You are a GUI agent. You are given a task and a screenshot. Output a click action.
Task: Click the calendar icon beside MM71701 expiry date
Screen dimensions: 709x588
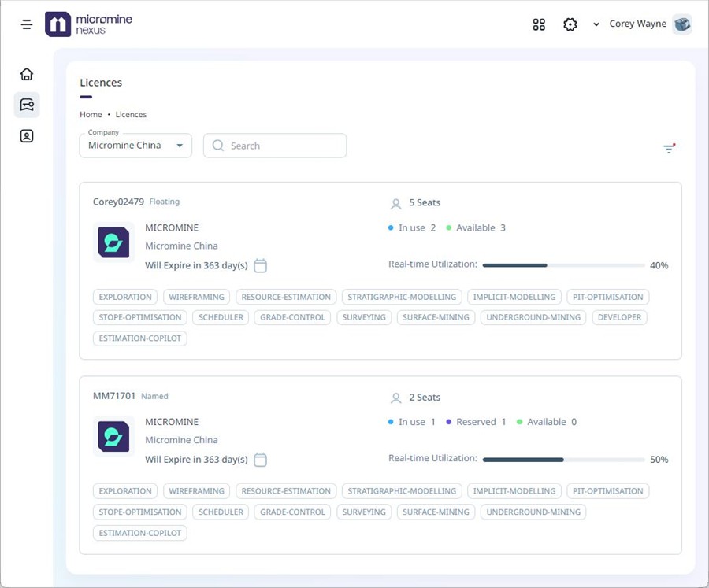coord(261,460)
